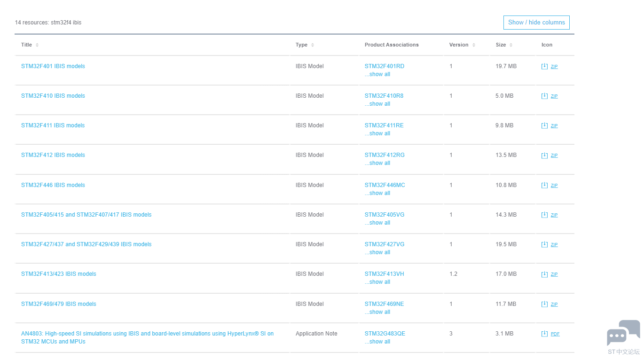Select the 10.8 MB size cell
Viewport: 644px width, 359px height.
pos(506,185)
